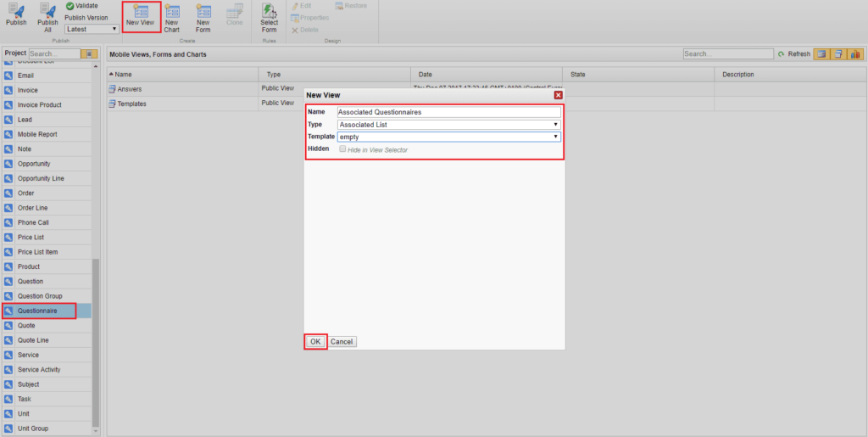
Task: Toggle the forms filter button
Action: tap(838, 53)
